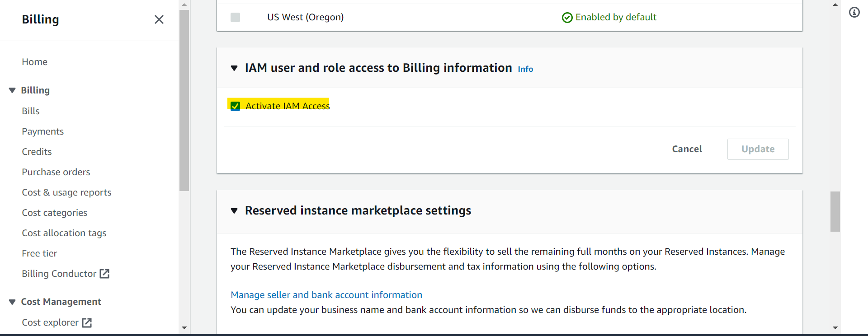
Task: Toggle the US West (Oregon) checkbox
Action: [235, 17]
